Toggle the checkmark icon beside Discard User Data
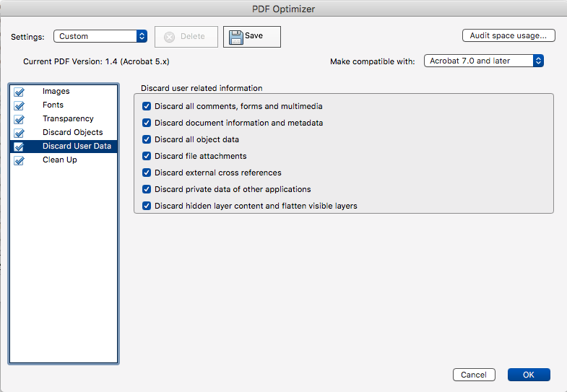This screenshot has width=567, height=392. 20,147
